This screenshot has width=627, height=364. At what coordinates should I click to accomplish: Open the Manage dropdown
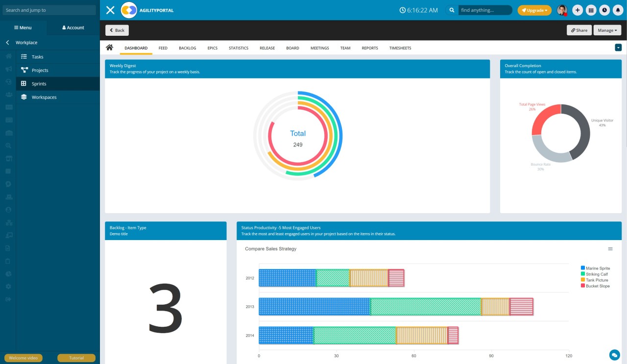tap(607, 30)
